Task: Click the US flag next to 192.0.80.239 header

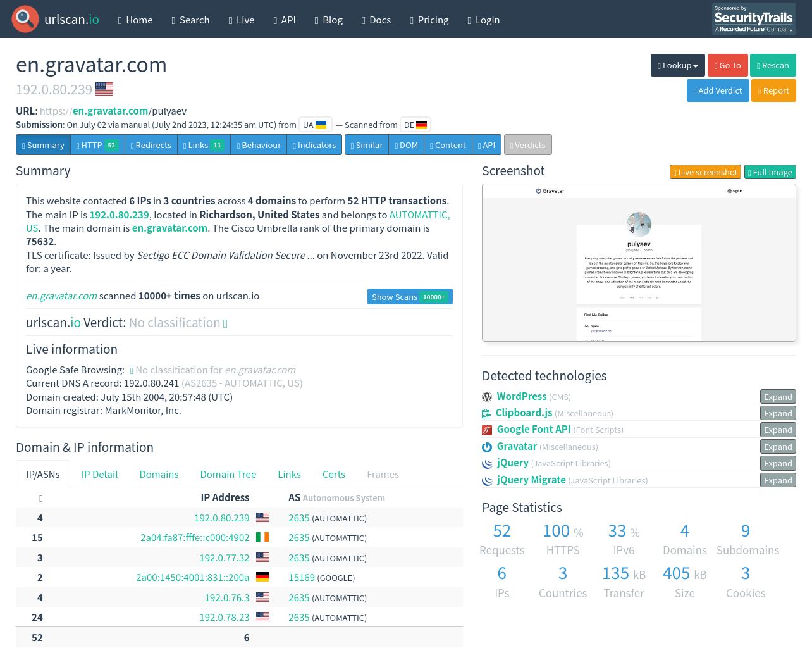Action: click(x=104, y=89)
